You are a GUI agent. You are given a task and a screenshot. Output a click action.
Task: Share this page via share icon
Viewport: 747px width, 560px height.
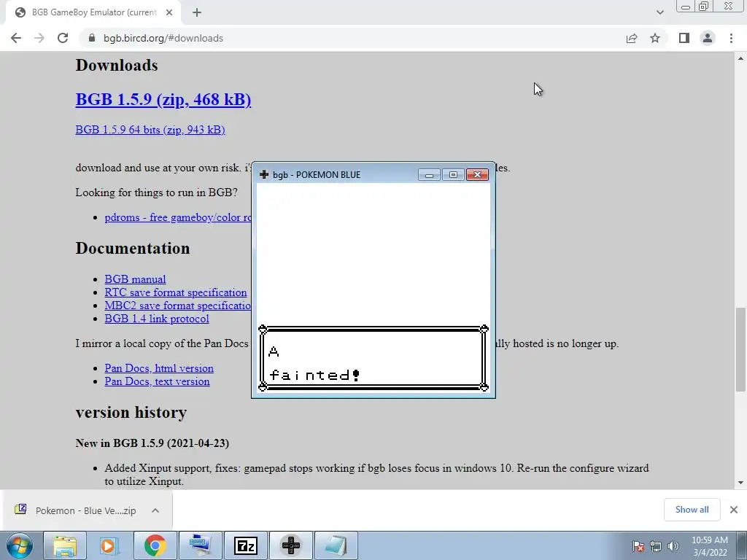pos(632,38)
